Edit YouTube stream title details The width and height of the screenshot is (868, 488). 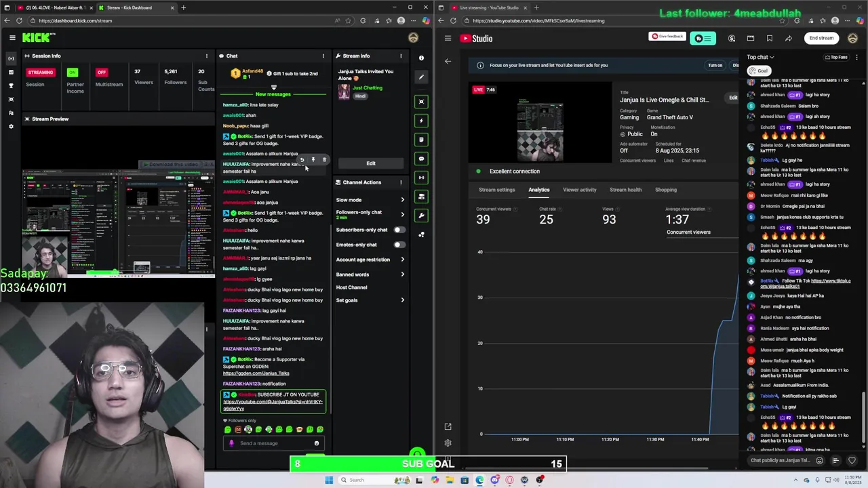click(x=733, y=98)
